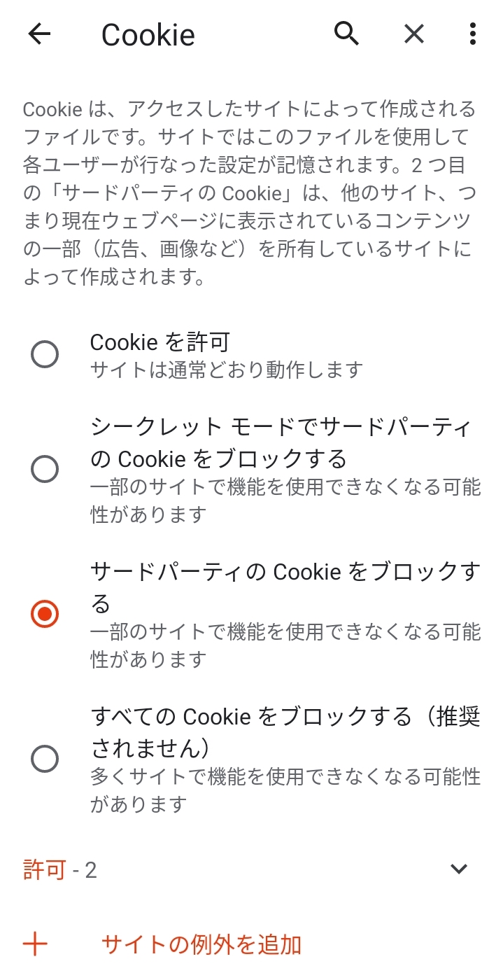
Task: Expand the 許可 - 2 chevron
Action: point(459,869)
